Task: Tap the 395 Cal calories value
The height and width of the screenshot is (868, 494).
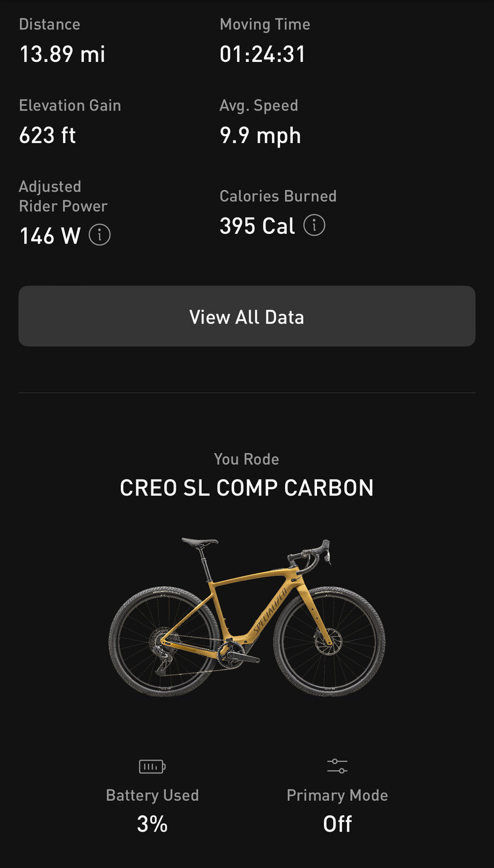Action: [257, 226]
